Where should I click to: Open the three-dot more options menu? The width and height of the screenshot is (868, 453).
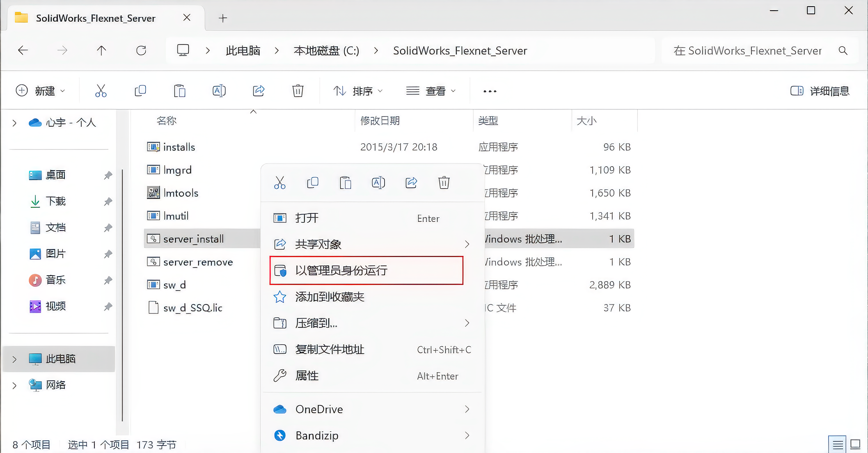point(490,91)
